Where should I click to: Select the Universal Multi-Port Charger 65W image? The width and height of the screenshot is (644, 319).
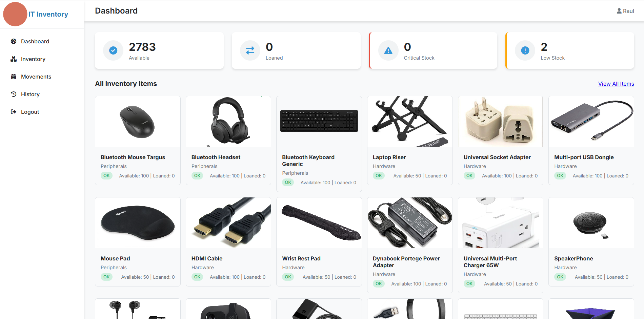point(501,223)
